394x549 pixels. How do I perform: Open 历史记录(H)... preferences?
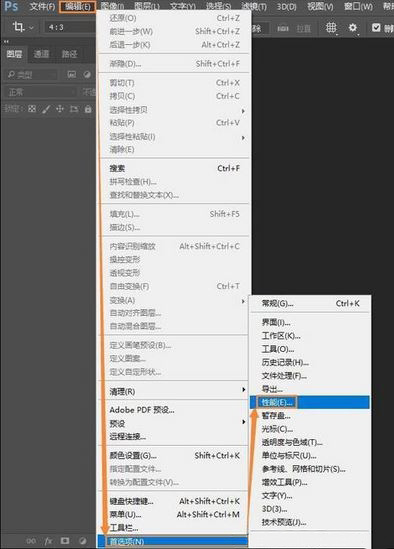(x=310, y=362)
